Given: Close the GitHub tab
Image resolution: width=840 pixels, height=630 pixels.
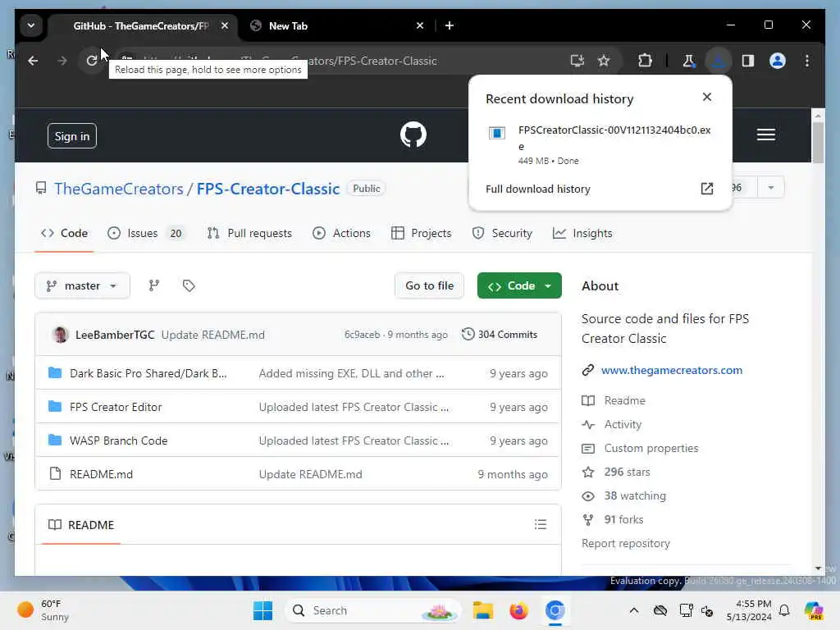Looking at the screenshot, I should click(225, 25).
